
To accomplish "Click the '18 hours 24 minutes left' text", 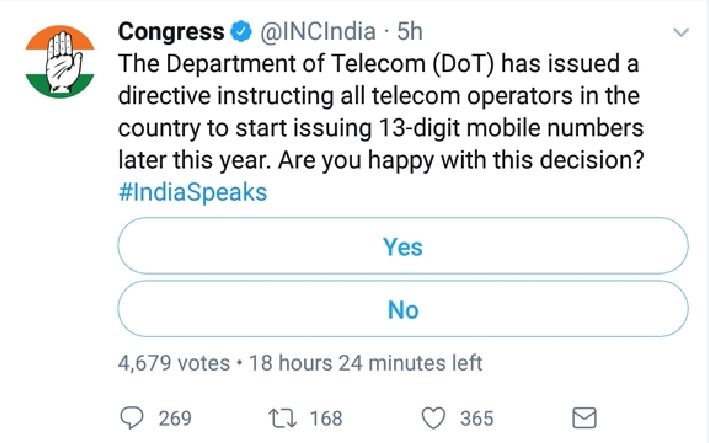I will [364, 363].
